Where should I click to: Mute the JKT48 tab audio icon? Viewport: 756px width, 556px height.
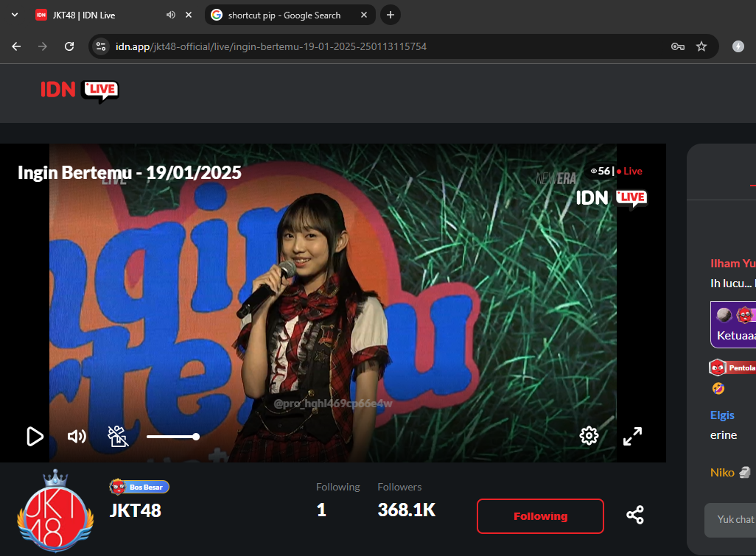[x=171, y=15]
